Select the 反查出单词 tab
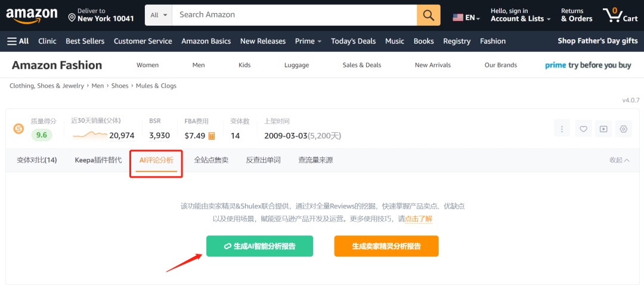Viewport: 644px width, 289px height. point(263,160)
